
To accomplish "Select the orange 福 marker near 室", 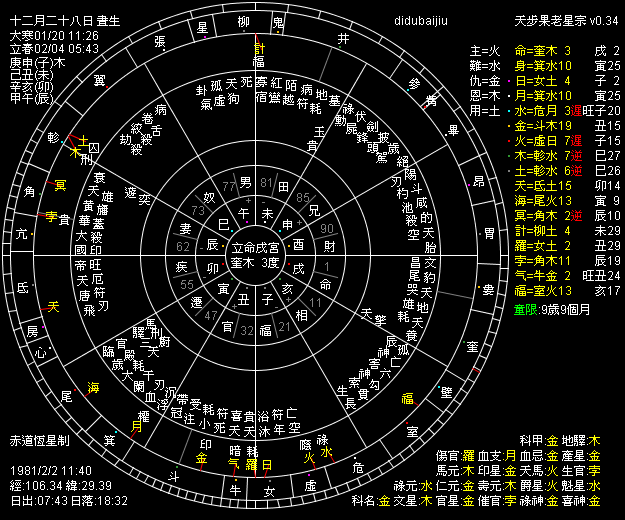I will tap(407, 397).
